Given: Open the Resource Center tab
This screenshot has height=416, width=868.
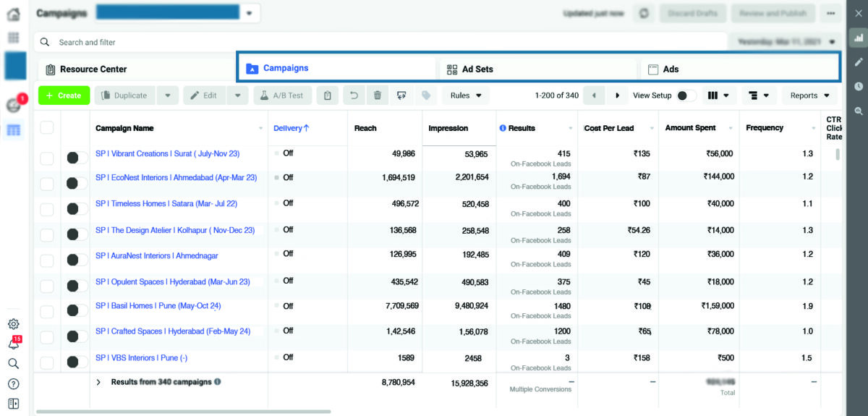Looking at the screenshot, I should pyautogui.click(x=137, y=69).
